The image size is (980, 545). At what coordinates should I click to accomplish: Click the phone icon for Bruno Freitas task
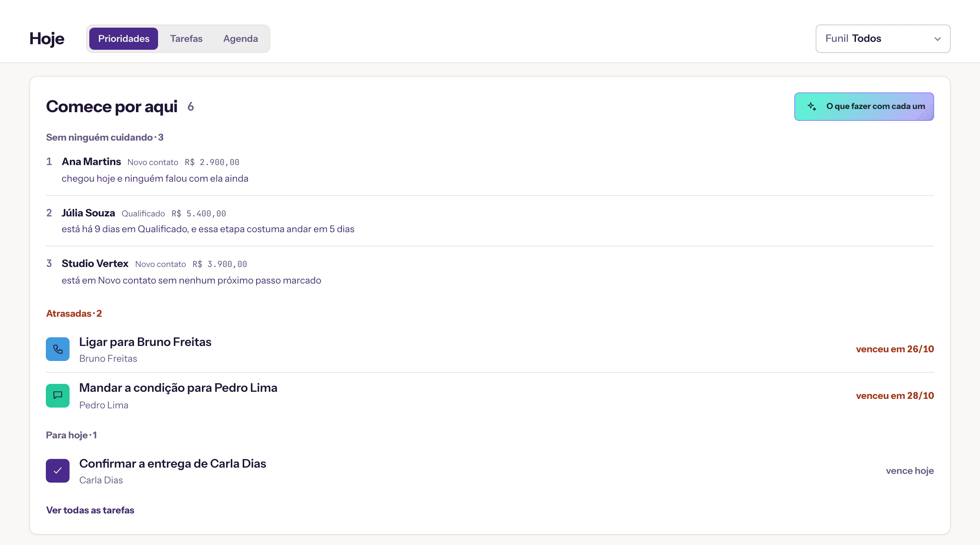[x=58, y=349]
